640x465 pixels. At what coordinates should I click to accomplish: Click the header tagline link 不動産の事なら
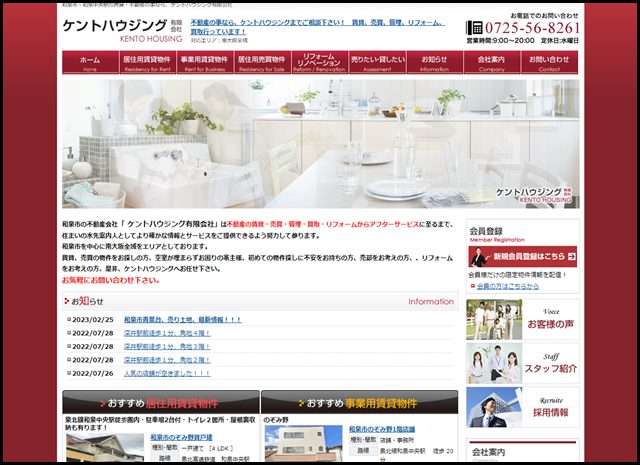click(317, 27)
